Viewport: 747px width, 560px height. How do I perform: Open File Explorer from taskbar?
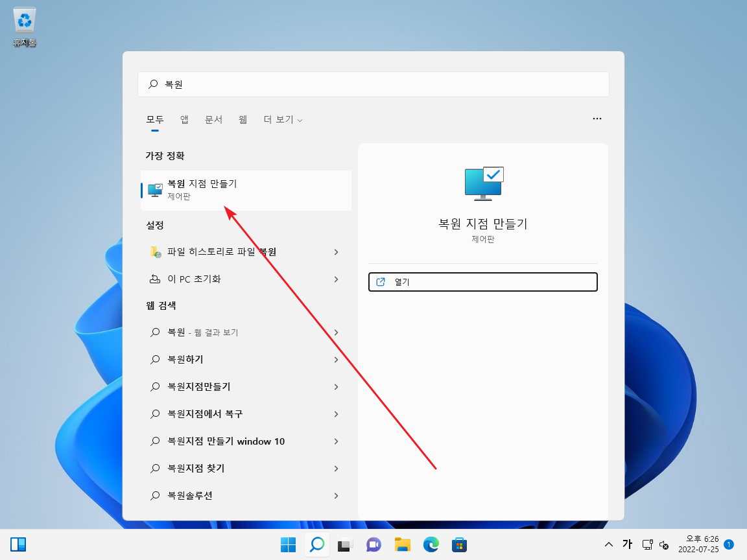(403, 544)
